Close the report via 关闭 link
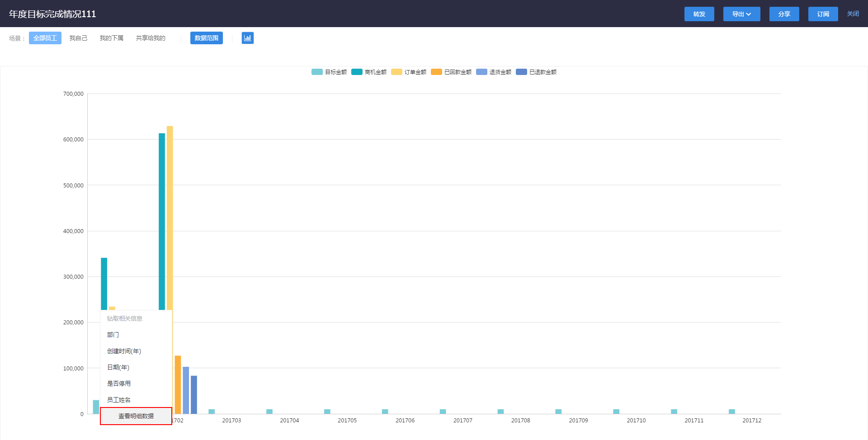 [853, 14]
